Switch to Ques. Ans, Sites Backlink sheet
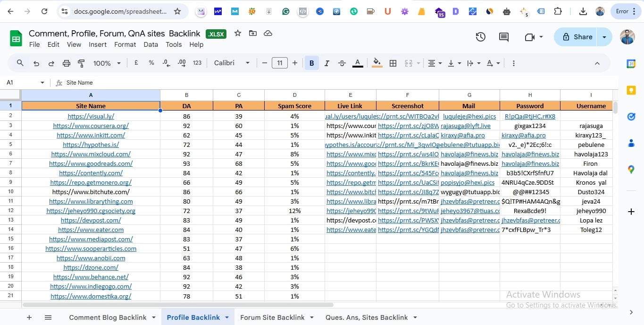 [367, 317]
